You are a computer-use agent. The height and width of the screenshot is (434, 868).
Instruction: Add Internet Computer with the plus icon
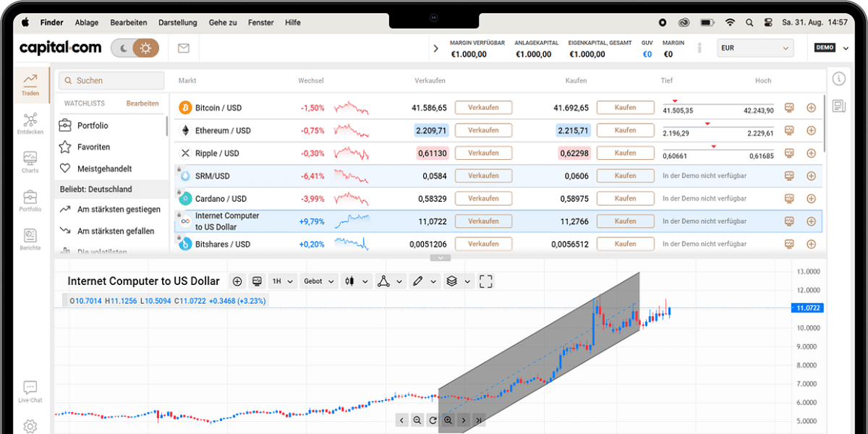[x=811, y=221]
